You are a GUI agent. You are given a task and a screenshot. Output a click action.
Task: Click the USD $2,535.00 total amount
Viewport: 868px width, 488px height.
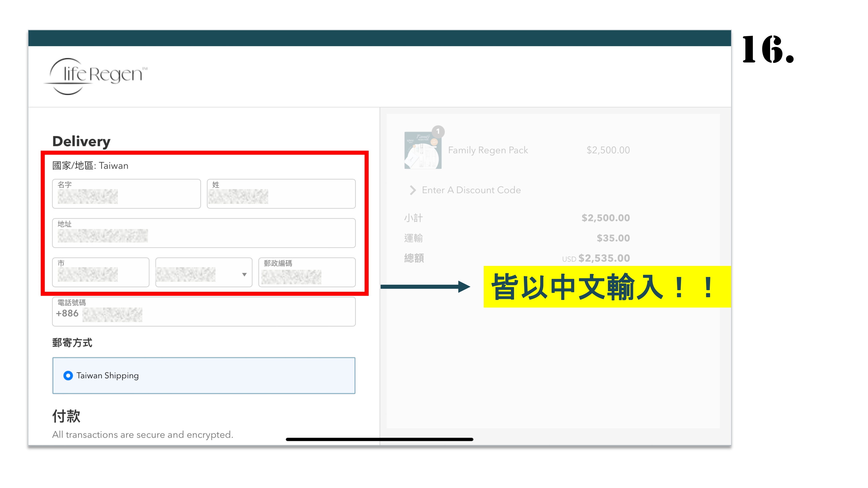pos(596,258)
